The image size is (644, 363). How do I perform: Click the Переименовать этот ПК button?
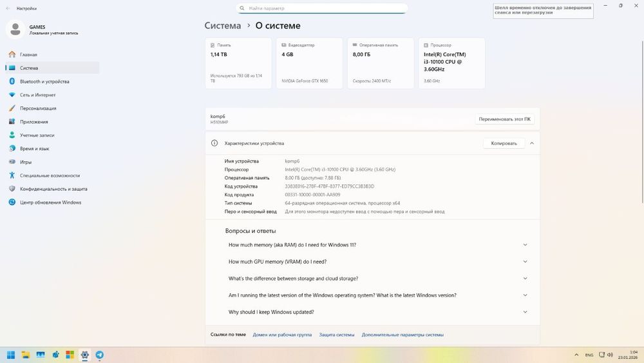coord(505,119)
